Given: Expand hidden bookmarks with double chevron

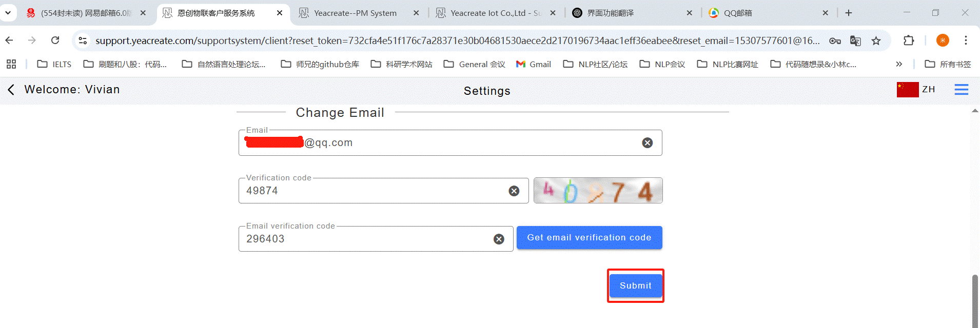Looking at the screenshot, I should (898, 64).
